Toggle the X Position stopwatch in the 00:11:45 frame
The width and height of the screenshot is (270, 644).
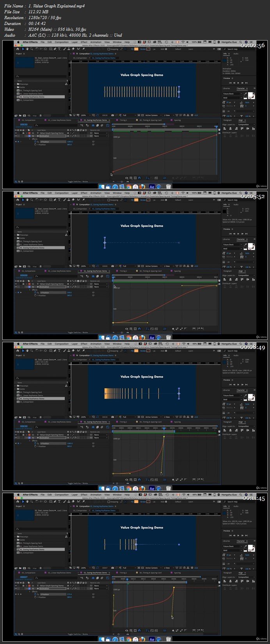(35, 594)
